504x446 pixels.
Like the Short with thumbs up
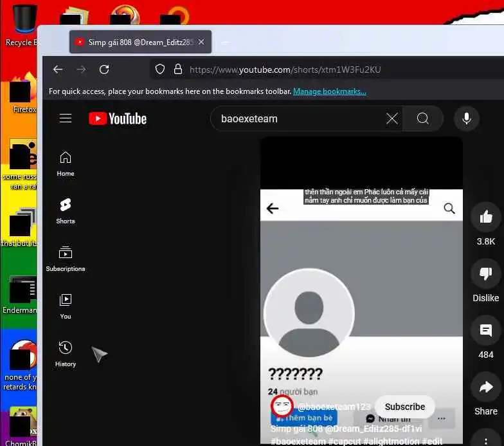486,218
